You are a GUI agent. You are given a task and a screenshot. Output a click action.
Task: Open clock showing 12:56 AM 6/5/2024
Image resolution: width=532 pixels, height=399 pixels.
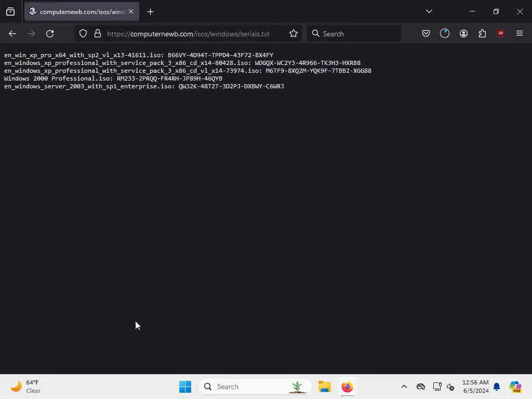pyautogui.click(x=475, y=387)
